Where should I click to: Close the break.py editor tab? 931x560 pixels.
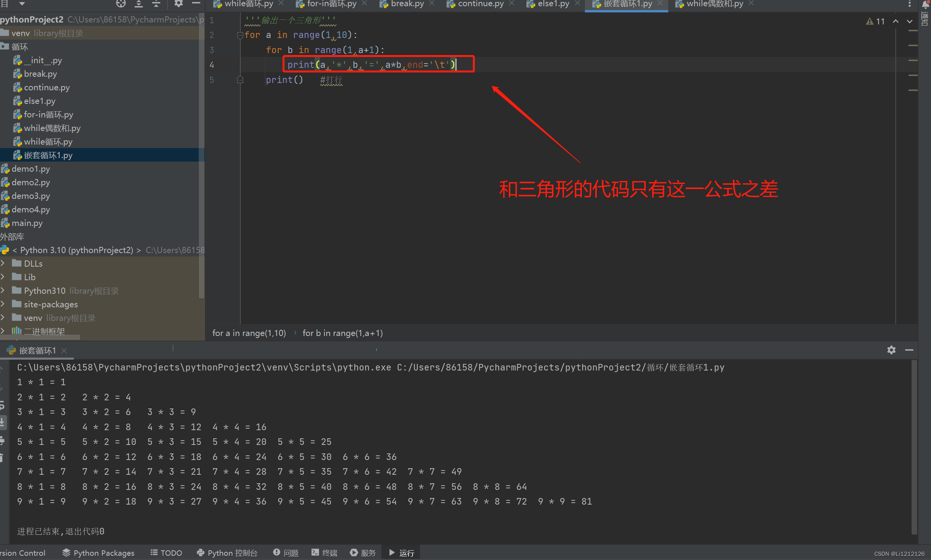point(432,3)
